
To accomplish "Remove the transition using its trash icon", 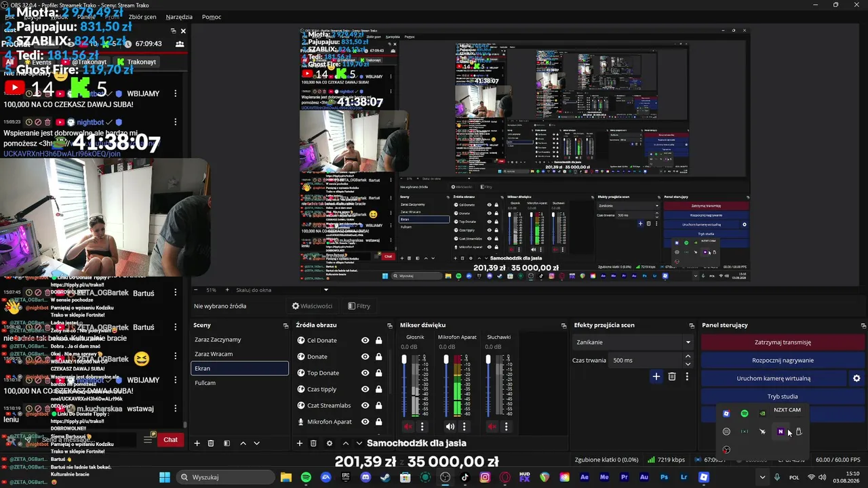I will [x=672, y=377].
